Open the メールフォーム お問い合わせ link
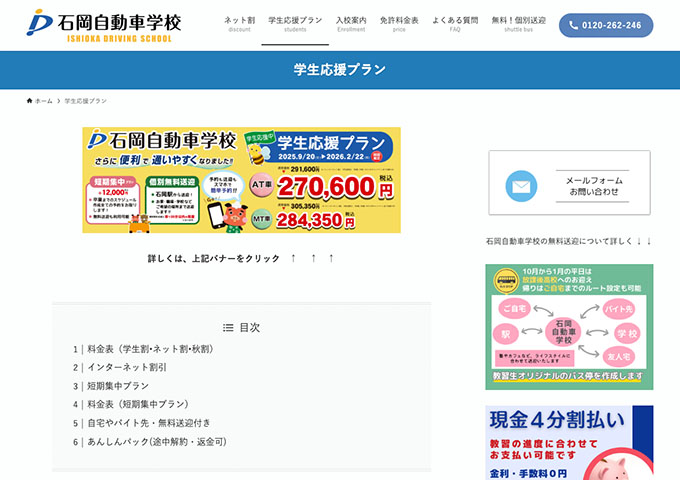Screen dimensions: 680x480 click(569, 183)
